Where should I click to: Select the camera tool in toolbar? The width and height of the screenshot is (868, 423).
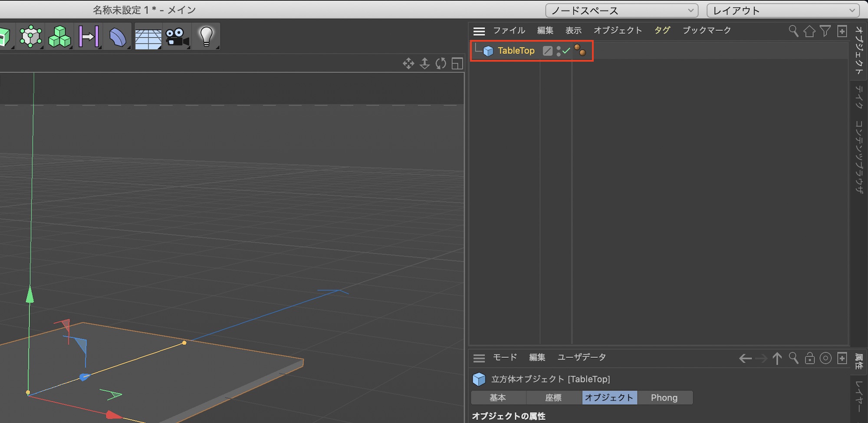[x=177, y=37]
